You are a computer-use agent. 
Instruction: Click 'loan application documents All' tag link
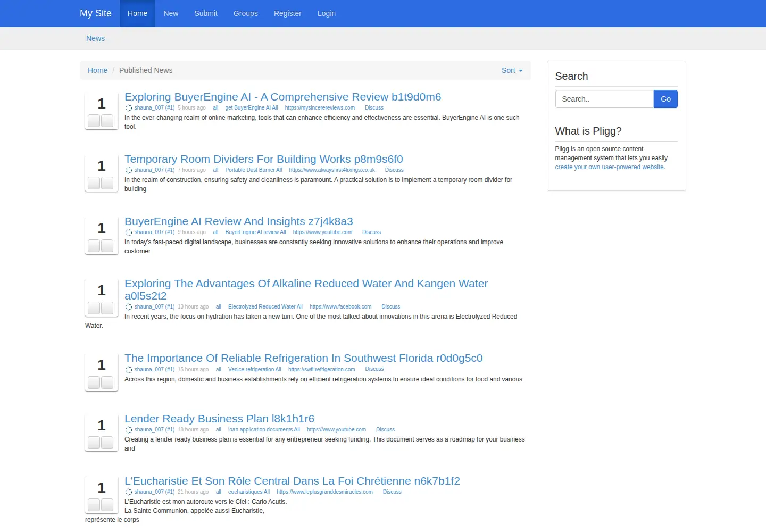tap(264, 430)
